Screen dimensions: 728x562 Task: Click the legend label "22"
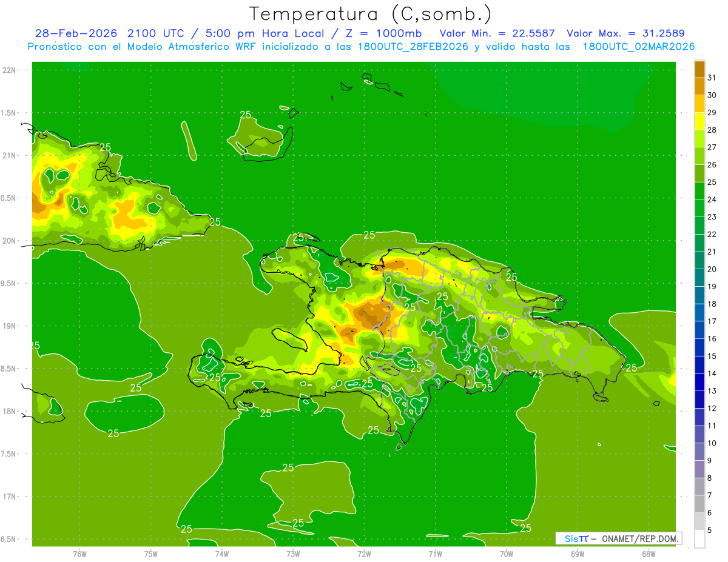(712, 234)
